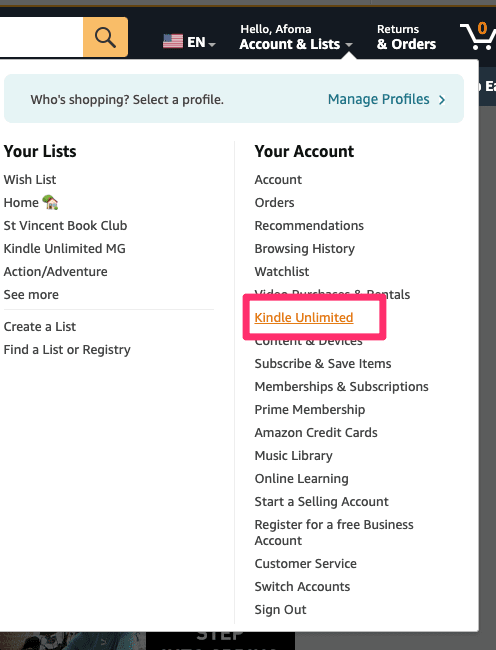Image resolution: width=496 pixels, height=650 pixels.
Task: Open the Wish List
Action: (x=30, y=179)
